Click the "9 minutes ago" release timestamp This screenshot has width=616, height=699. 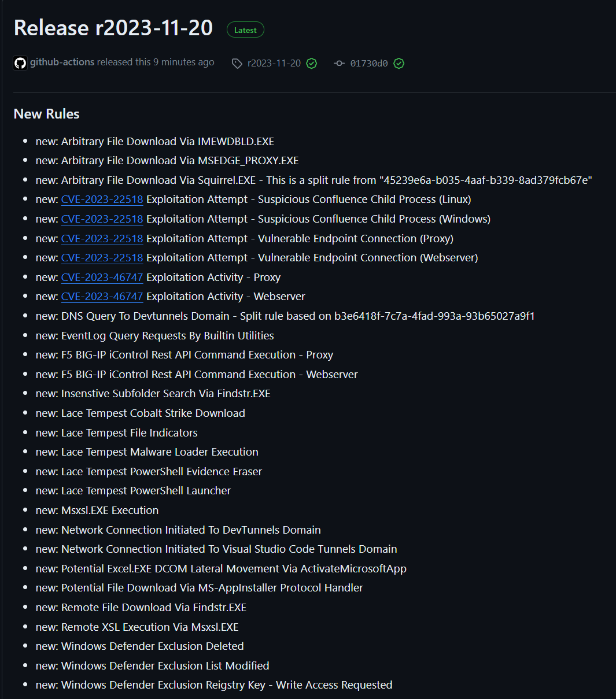pyautogui.click(x=183, y=62)
